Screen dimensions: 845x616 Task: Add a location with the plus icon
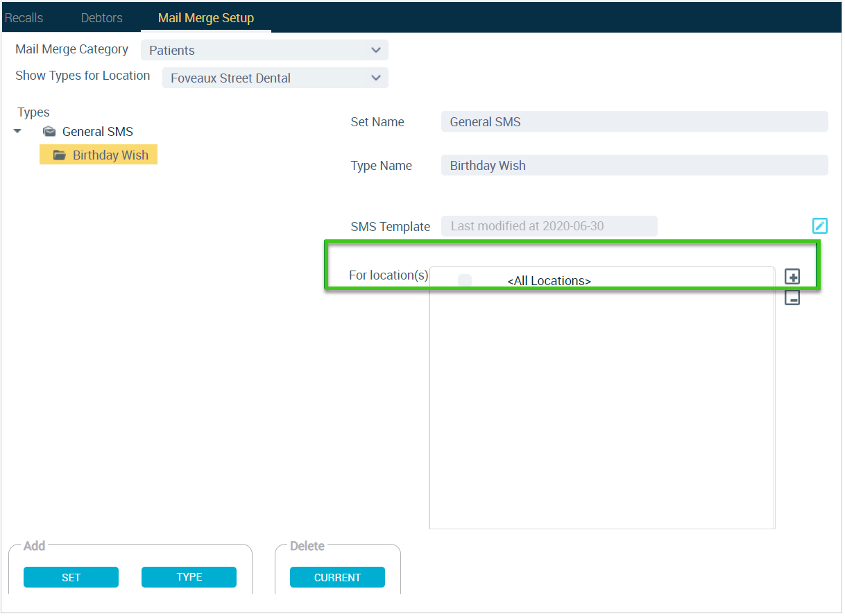pyautogui.click(x=792, y=277)
